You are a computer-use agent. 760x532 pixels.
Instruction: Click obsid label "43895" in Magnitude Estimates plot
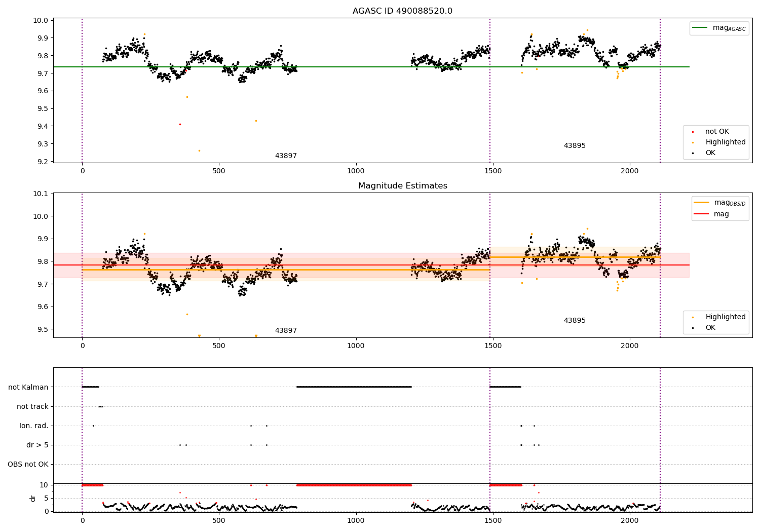click(x=575, y=321)
